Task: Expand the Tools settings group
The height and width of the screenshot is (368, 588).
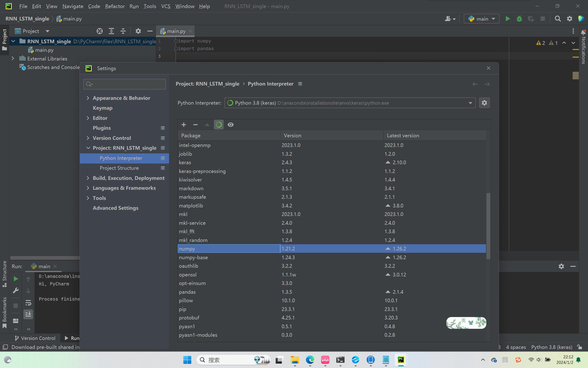Action: point(88,198)
